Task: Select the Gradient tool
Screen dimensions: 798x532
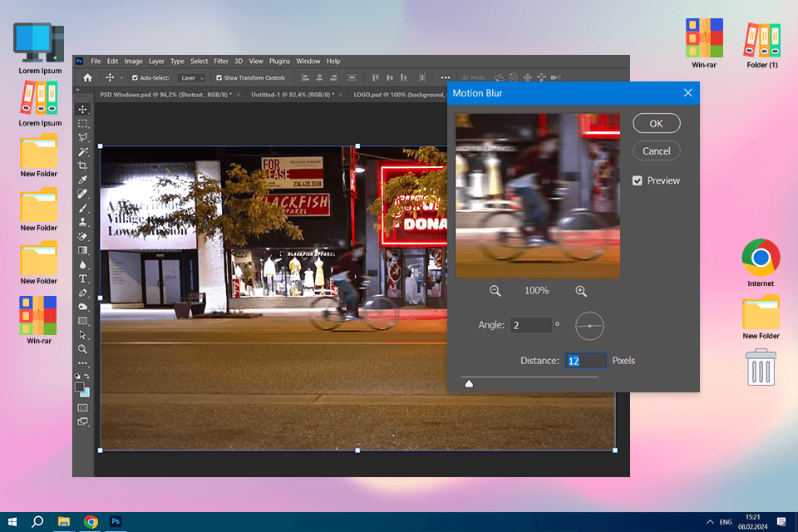Action: pos(82,250)
